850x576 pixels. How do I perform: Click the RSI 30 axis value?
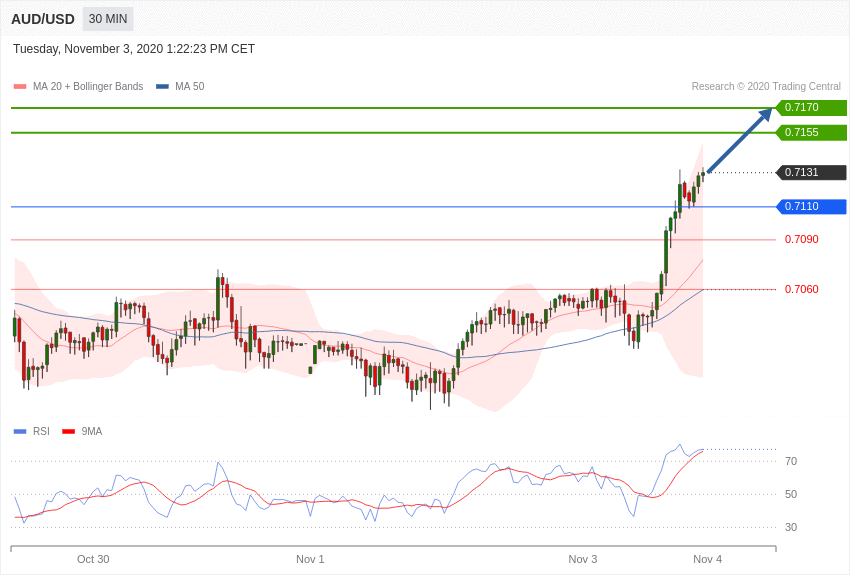point(791,527)
